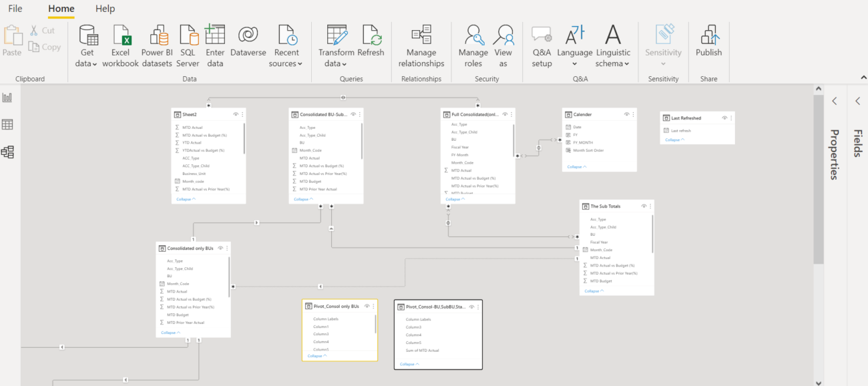This screenshot has width=868, height=386.
Task: Switch to Report view in the left sidebar
Action: pyautogui.click(x=8, y=97)
